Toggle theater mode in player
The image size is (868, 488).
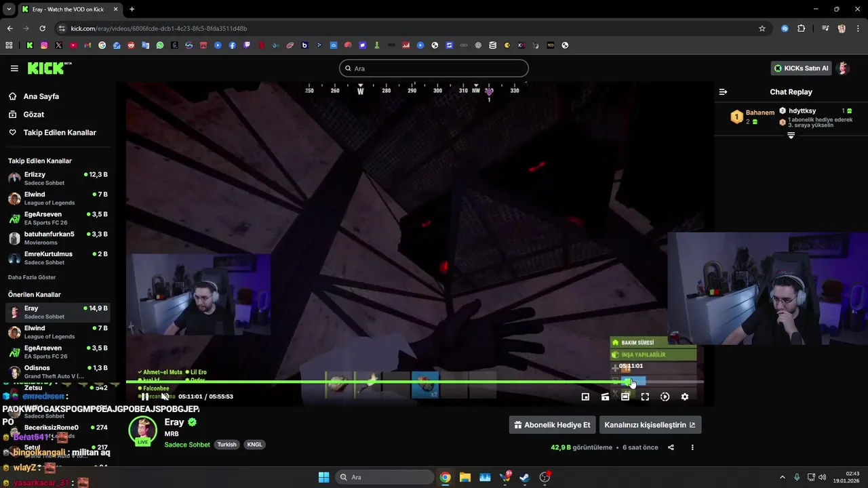pos(625,396)
